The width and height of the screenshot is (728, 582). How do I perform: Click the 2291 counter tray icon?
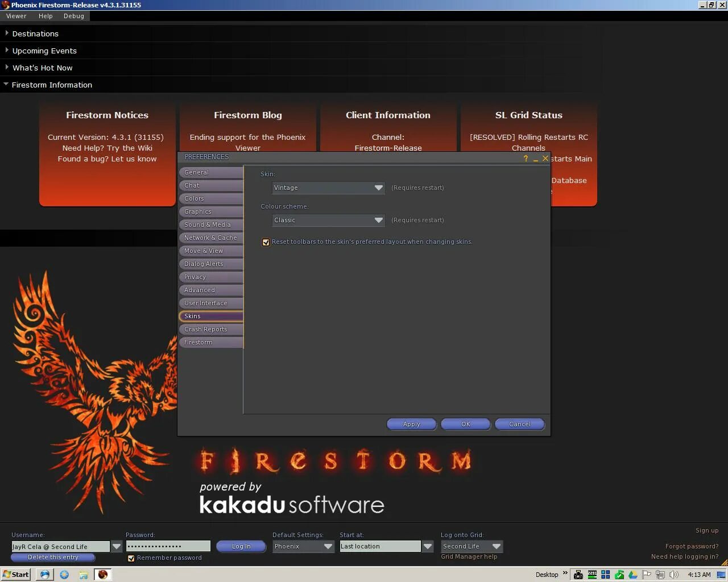592,575
